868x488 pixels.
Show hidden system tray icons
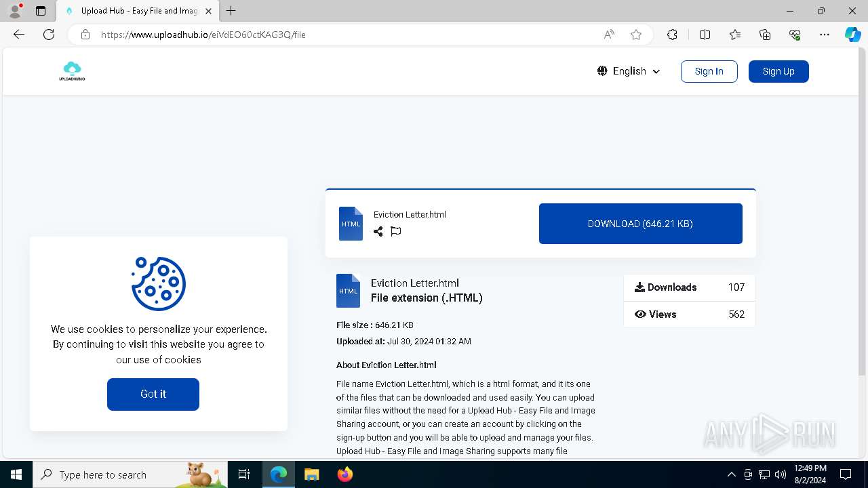tap(731, 474)
